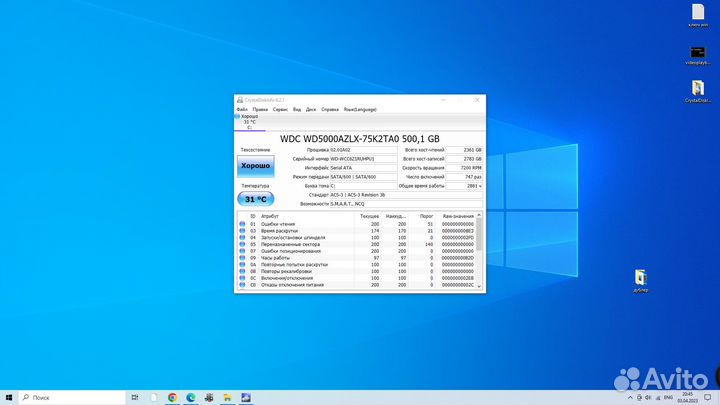The width and height of the screenshot is (720, 405).
Task: Click the ENG language indicator
Action: point(669,397)
